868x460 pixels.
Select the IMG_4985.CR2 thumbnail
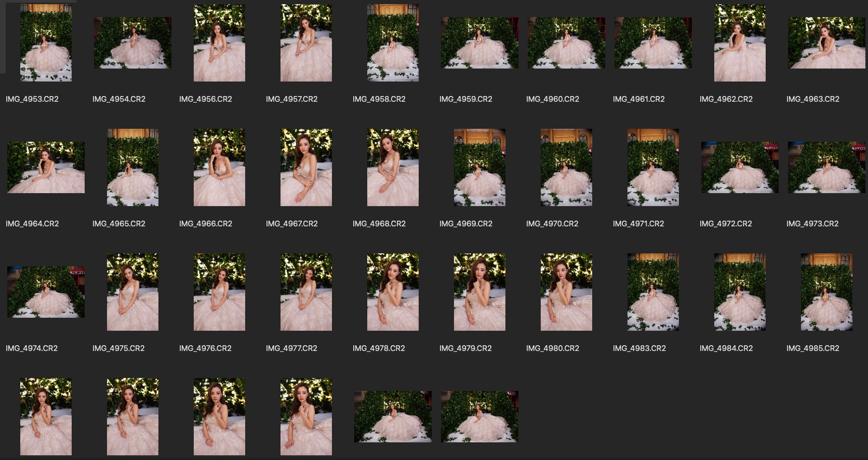(x=826, y=292)
